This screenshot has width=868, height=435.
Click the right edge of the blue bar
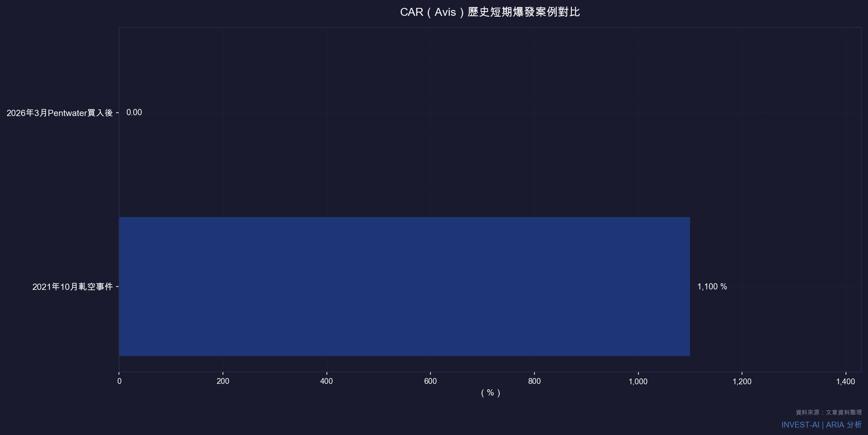coord(690,285)
